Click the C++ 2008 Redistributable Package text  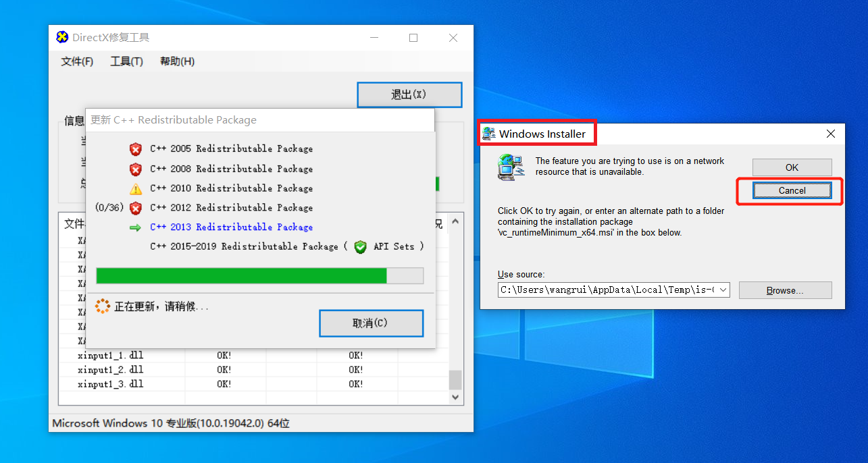232,169
